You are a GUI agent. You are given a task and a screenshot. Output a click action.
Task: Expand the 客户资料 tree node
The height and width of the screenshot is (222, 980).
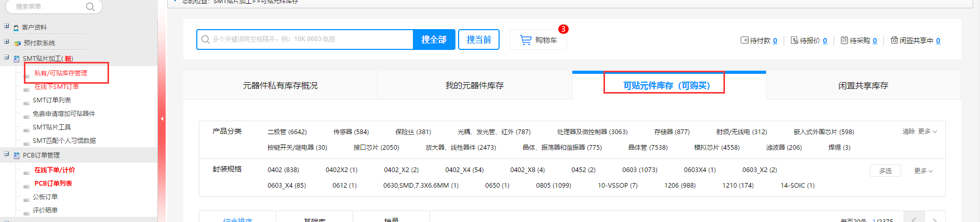click(7, 26)
